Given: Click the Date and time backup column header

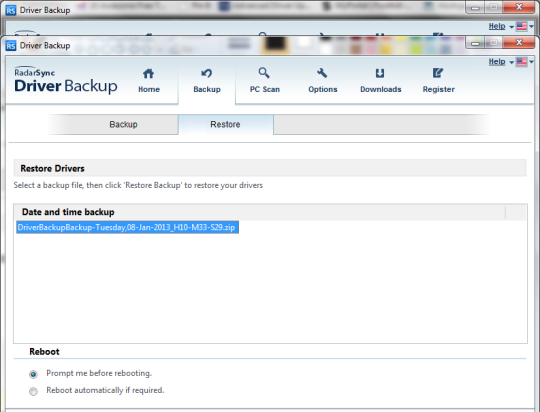Looking at the screenshot, I should pos(68,212).
